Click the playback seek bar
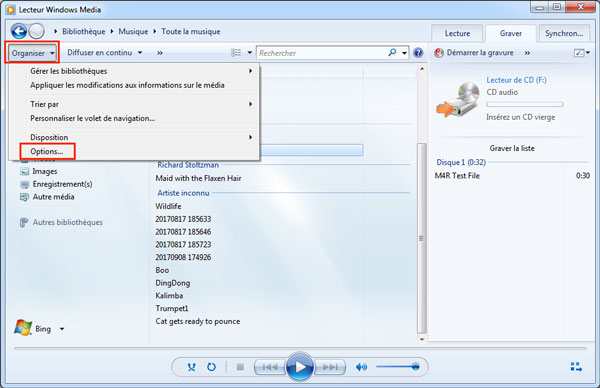The height and width of the screenshot is (388, 600). [x=300, y=348]
